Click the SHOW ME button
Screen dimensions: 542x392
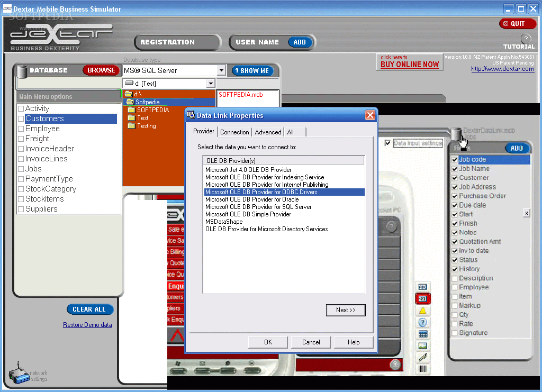(252, 71)
